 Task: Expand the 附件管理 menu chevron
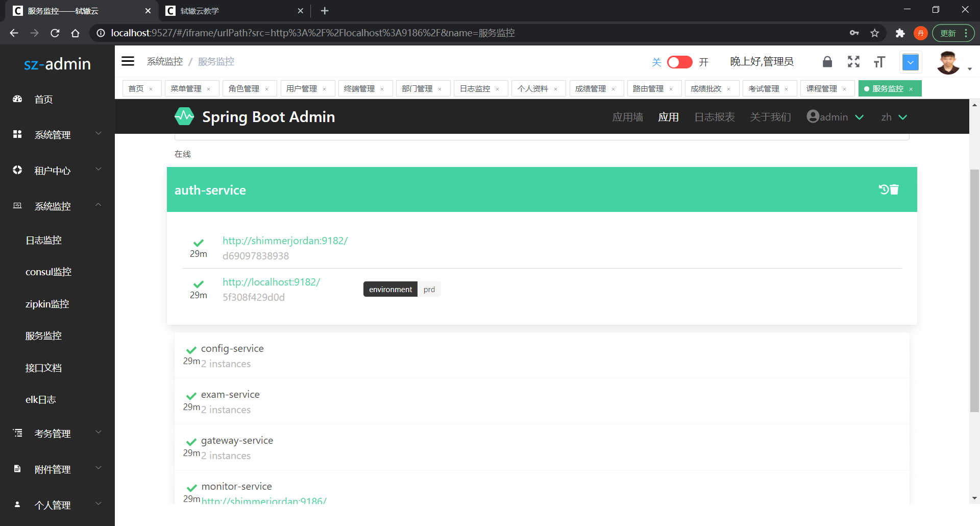pos(99,468)
